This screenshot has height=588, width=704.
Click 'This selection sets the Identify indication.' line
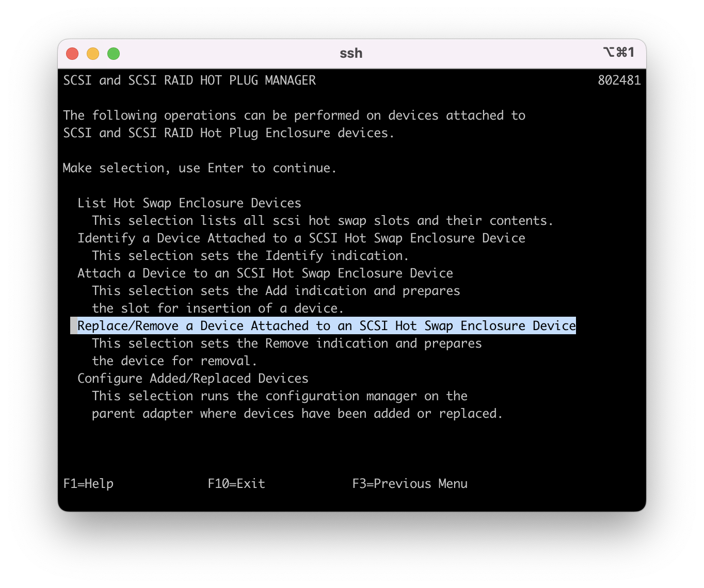(250, 256)
